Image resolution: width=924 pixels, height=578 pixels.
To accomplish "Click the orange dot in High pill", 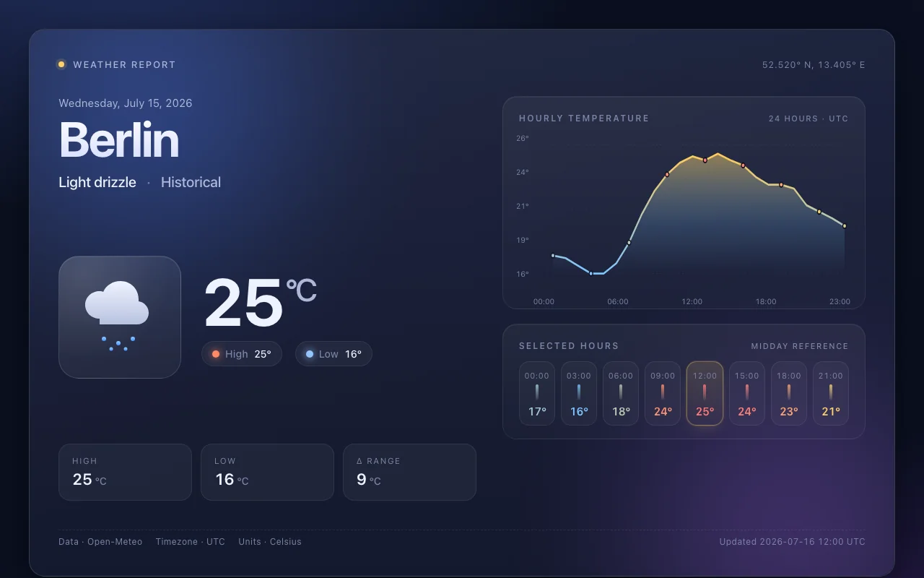I will coord(216,354).
